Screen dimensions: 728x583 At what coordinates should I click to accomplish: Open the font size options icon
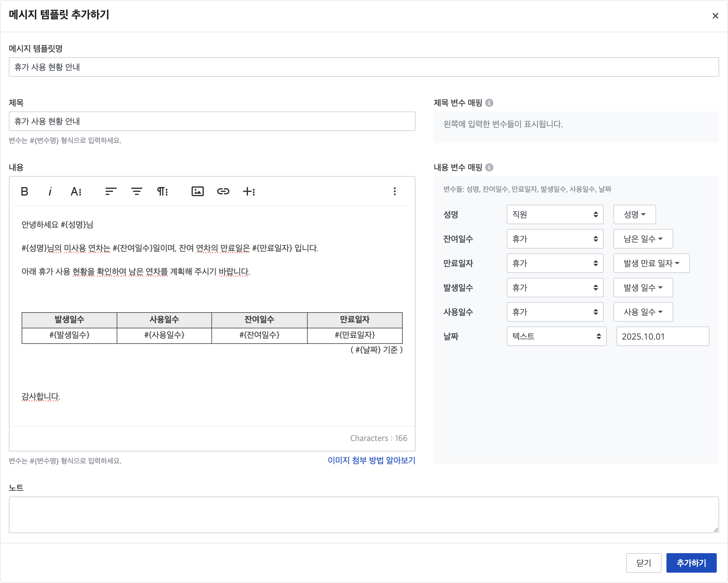point(76,191)
